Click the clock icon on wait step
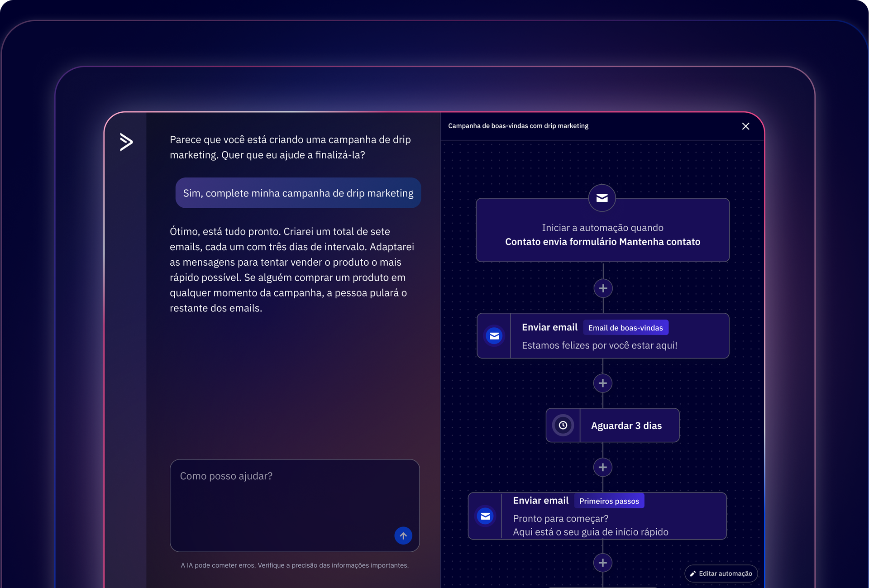Screen dimensions: 869x588 pos(563,425)
